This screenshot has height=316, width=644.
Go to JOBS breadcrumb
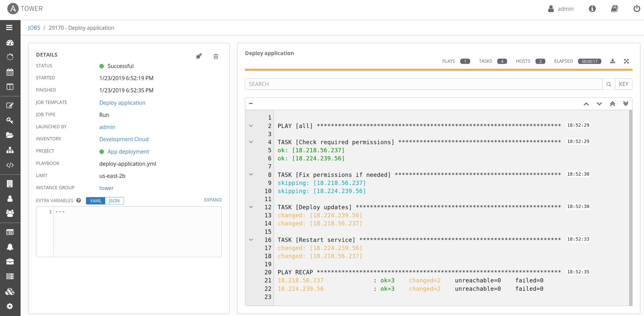click(x=34, y=28)
